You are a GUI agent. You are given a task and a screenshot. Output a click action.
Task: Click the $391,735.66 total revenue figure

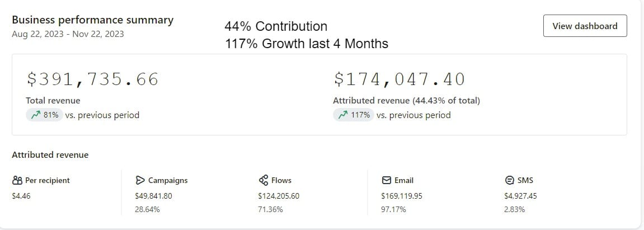[93, 79]
